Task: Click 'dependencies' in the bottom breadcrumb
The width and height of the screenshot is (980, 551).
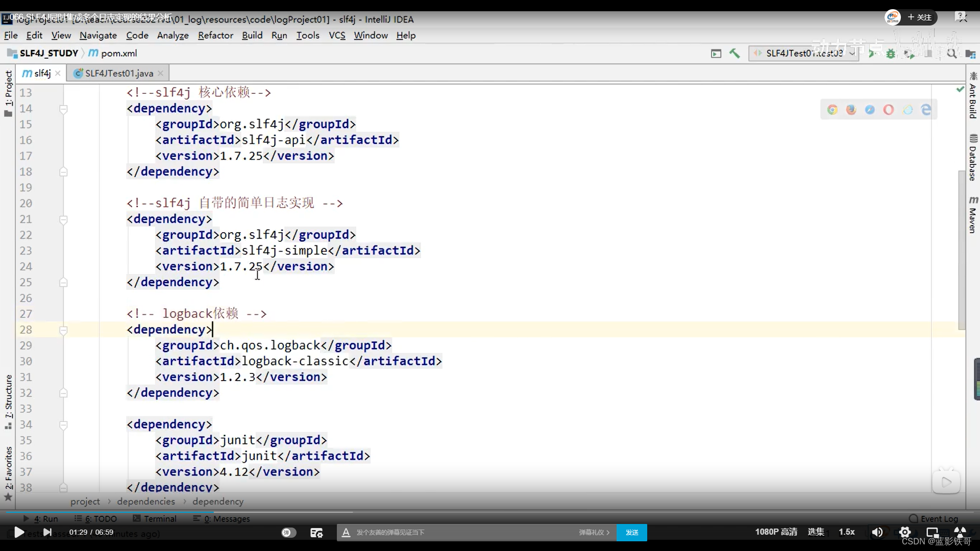Action: (146, 502)
